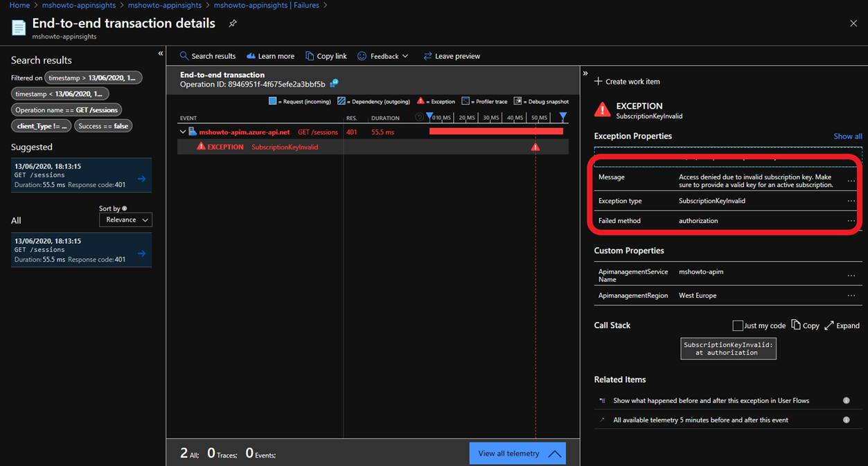Select the EXCEPTION SubscriptionKeyInvalid event row
868x466 pixels.
coord(373,147)
